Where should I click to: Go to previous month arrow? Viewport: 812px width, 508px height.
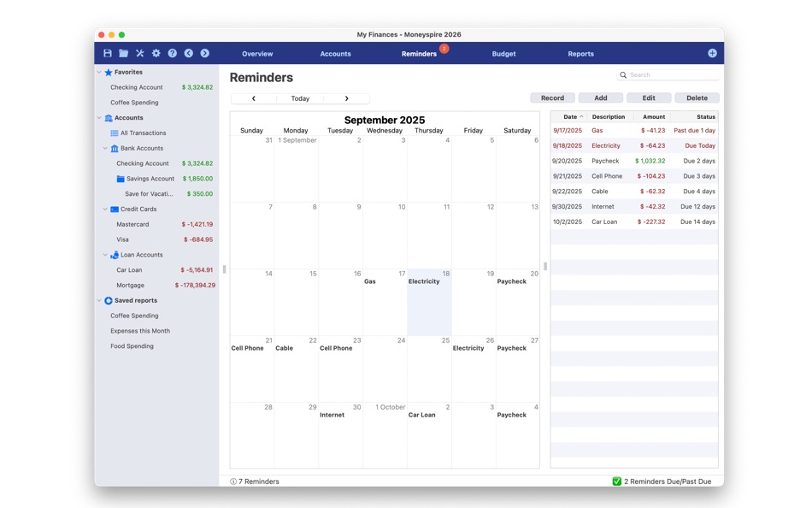pos(254,98)
